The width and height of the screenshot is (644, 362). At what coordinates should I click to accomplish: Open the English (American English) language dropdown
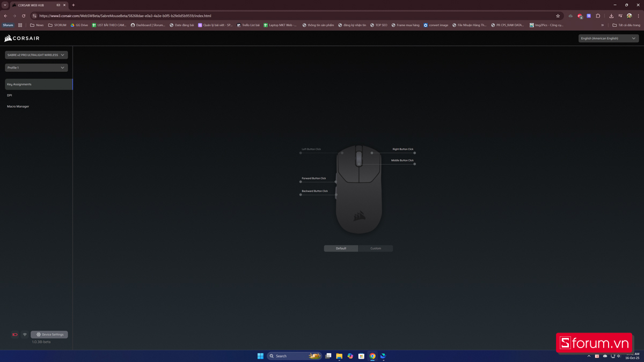point(609,39)
